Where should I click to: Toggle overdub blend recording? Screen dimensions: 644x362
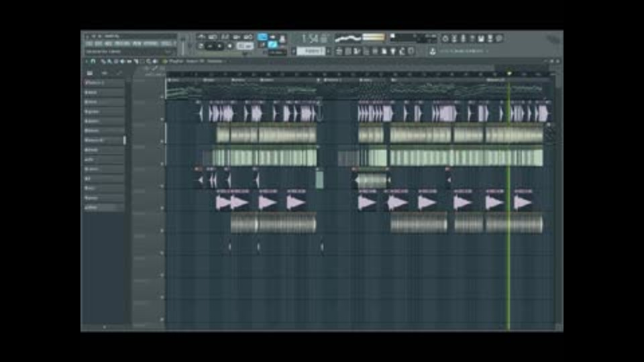point(236,37)
